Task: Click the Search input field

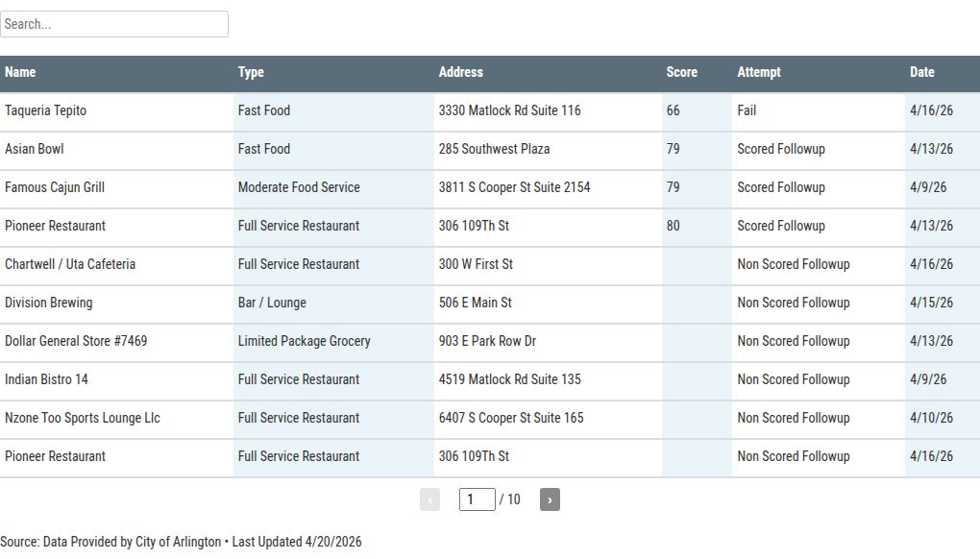Action: coord(114,24)
